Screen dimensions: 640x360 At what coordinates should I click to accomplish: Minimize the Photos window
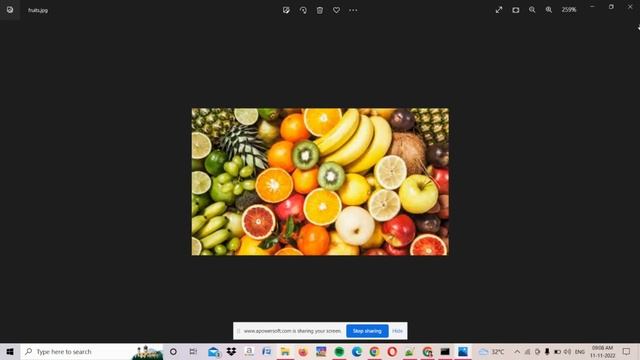point(592,7)
